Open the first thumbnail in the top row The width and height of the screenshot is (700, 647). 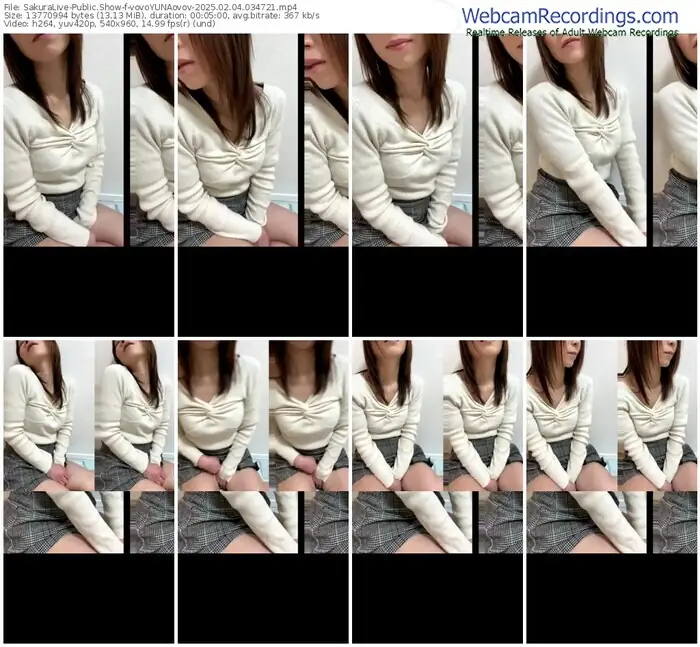coord(89,140)
